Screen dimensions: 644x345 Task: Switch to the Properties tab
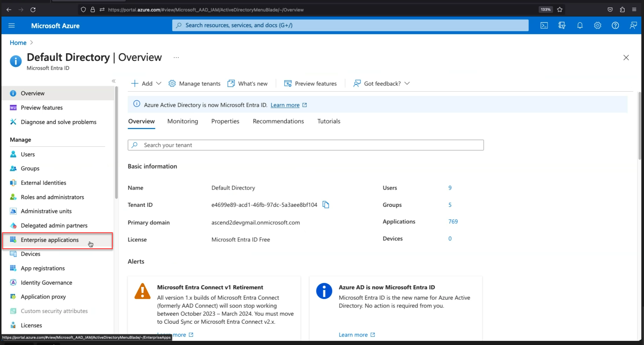pos(225,121)
